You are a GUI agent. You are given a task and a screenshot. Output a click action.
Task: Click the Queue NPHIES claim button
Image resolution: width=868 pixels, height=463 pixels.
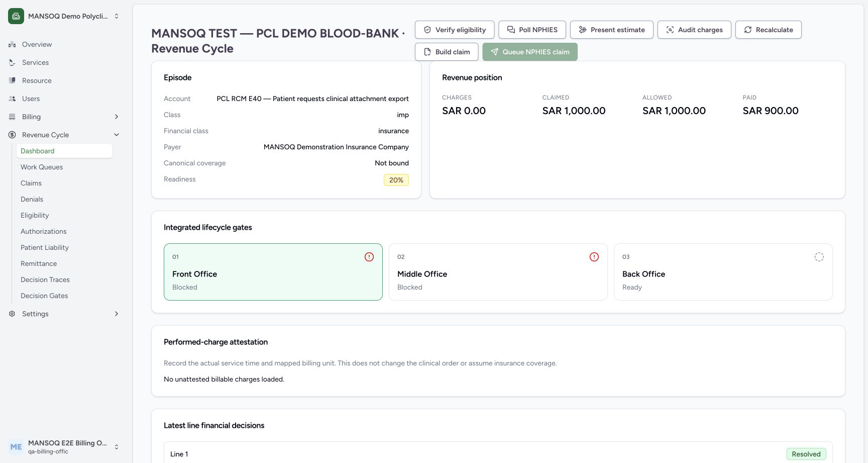530,52
